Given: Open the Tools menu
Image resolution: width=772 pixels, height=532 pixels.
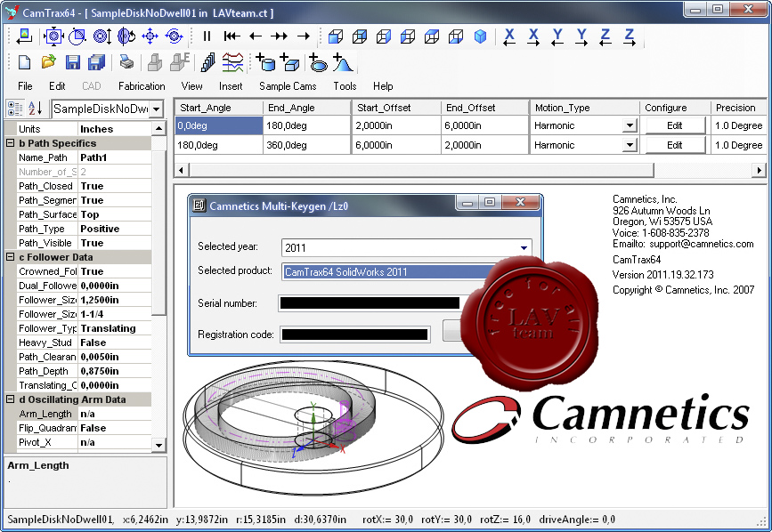Looking at the screenshot, I should tap(345, 86).
